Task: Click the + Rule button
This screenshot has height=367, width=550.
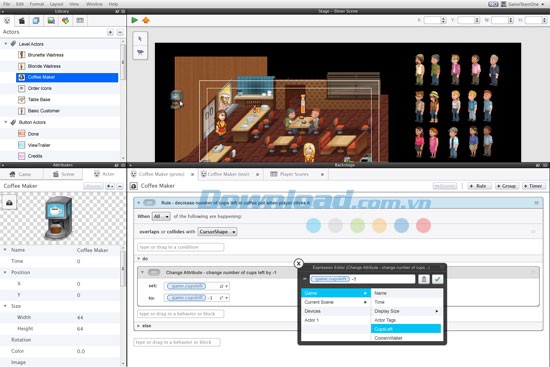Action: tap(478, 186)
